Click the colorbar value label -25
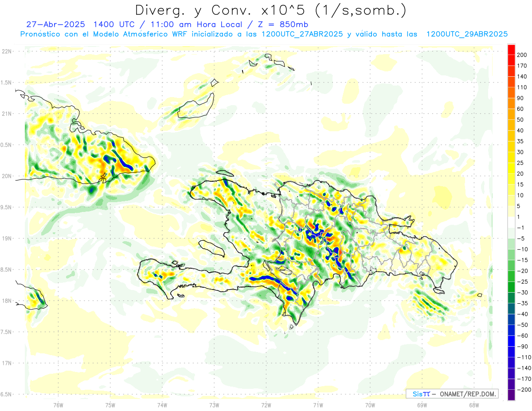Image resolution: width=532 pixels, height=411 pixels. pos(523,282)
